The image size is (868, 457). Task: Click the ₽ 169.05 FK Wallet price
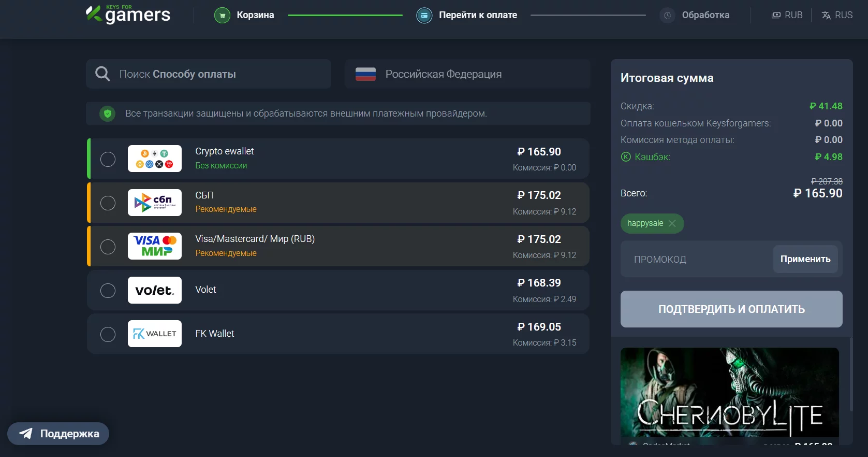tap(539, 327)
